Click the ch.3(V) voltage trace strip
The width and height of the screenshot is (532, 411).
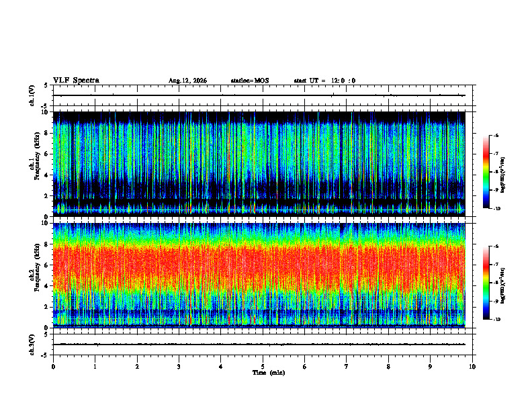263,345
